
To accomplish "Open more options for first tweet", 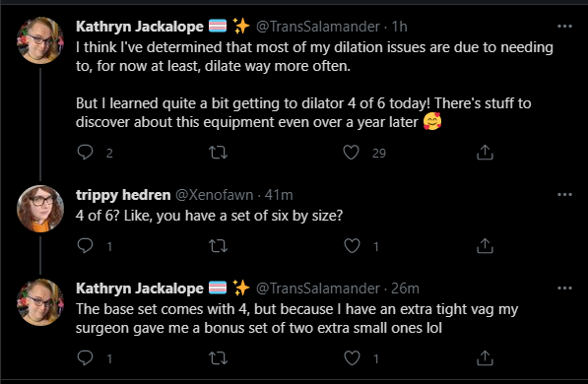I will [x=564, y=27].
